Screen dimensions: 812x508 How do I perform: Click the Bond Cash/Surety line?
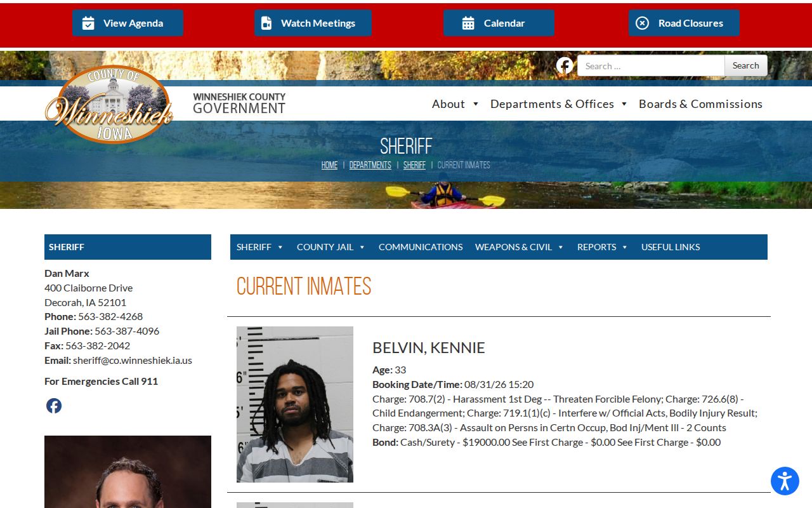(x=547, y=442)
